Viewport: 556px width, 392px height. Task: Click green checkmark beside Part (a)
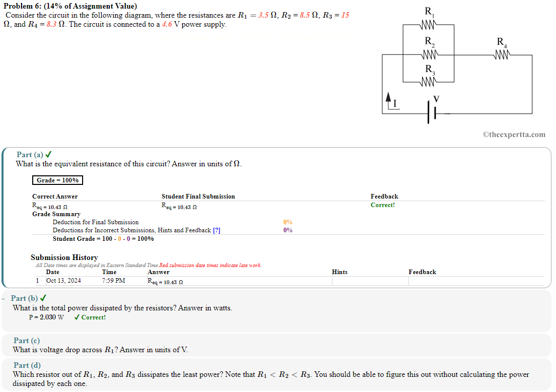pos(48,154)
